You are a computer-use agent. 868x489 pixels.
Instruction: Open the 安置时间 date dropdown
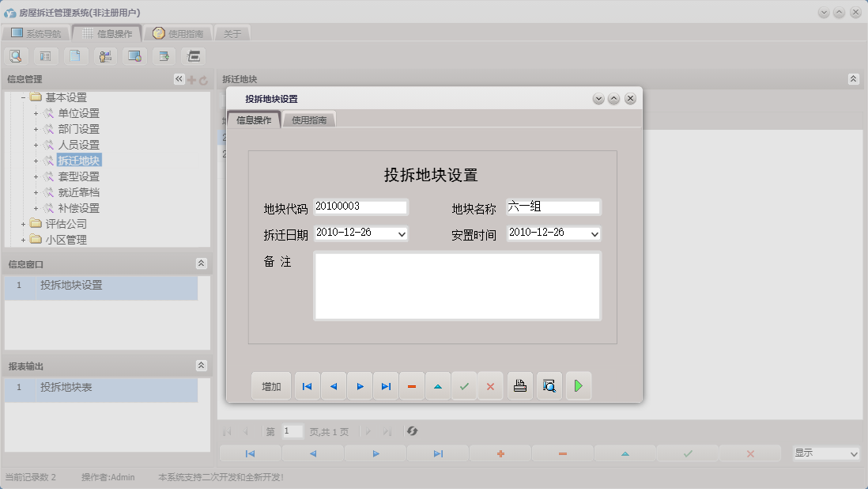point(592,234)
